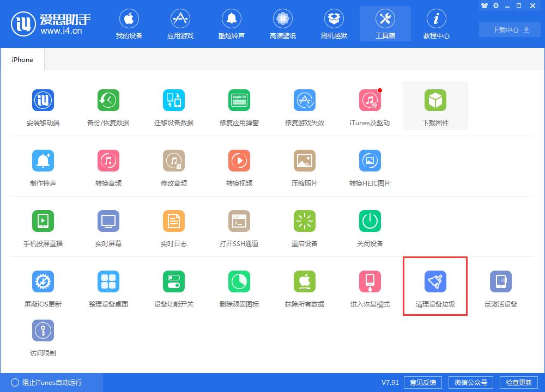Select the 抹除所有数据 erase data tool
545x392 pixels.
pyautogui.click(x=305, y=287)
